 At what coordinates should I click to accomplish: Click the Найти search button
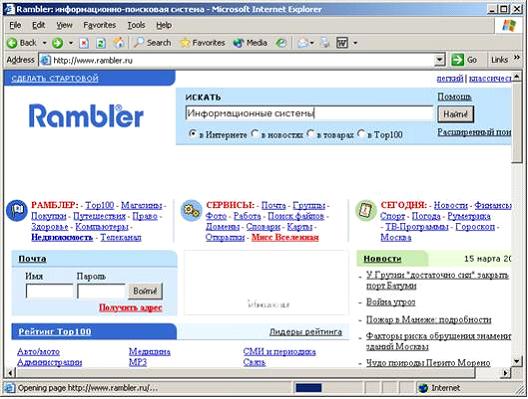click(x=456, y=114)
